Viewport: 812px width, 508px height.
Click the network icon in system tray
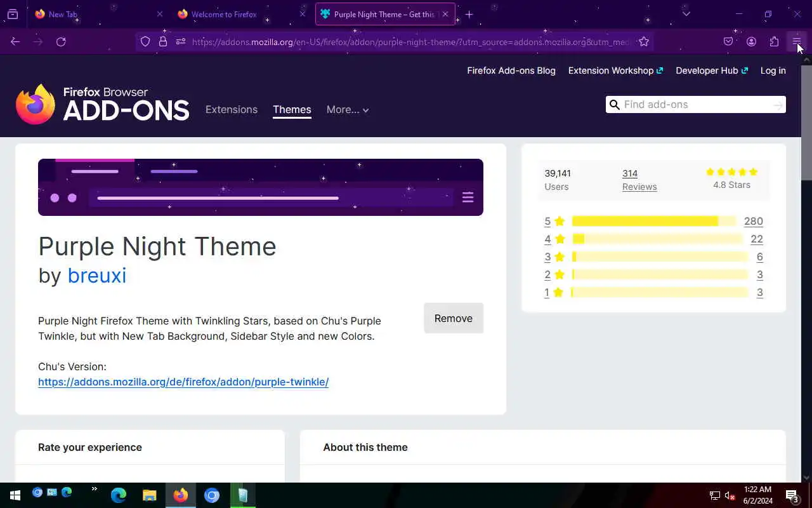coord(714,495)
